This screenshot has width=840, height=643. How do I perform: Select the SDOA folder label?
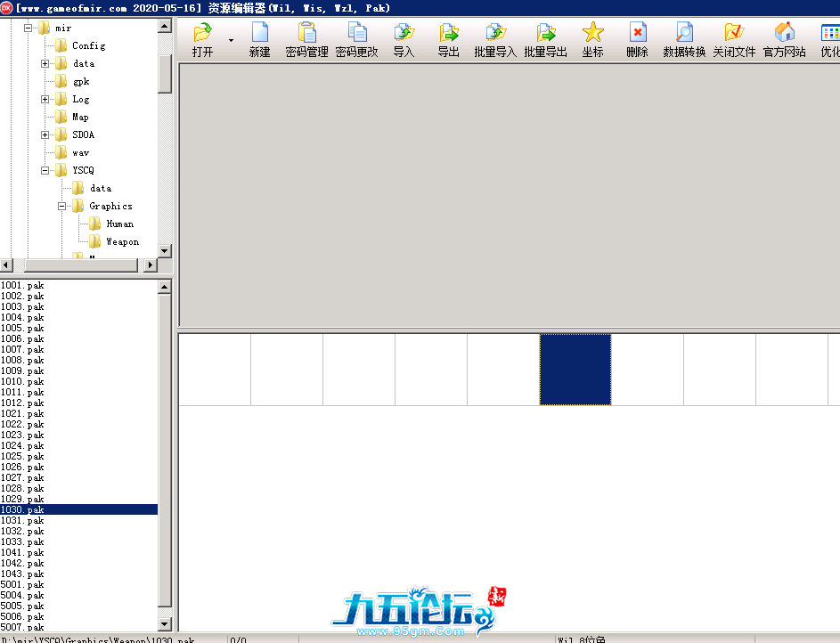pyautogui.click(x=84, y=134)
